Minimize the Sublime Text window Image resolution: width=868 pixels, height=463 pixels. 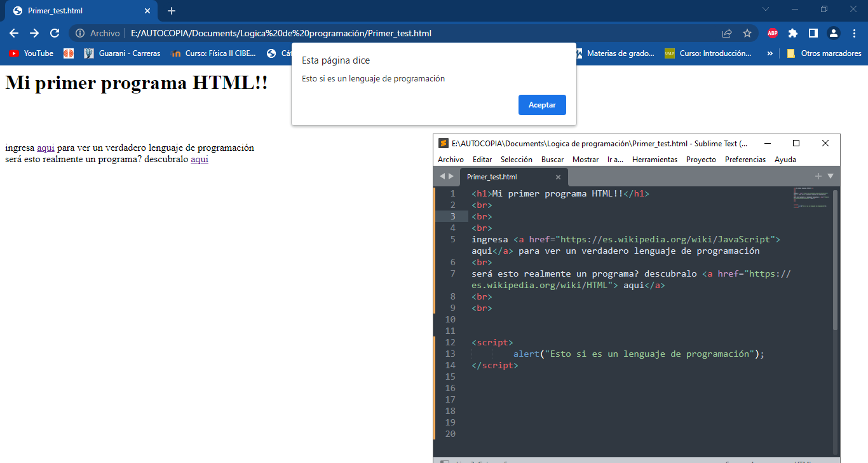tap(768, 143)
